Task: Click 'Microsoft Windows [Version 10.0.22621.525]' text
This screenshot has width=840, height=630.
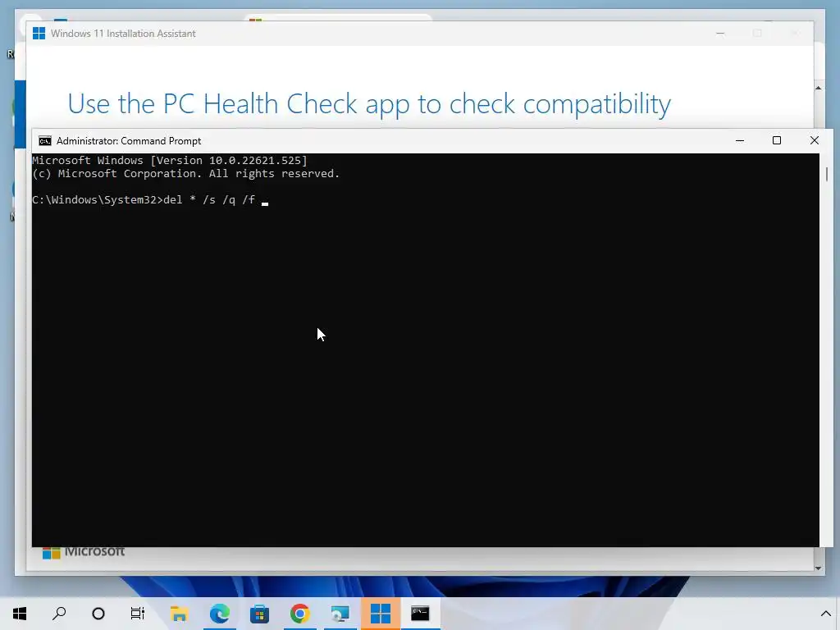Action: pyautogui.click(x=170, y=160)
